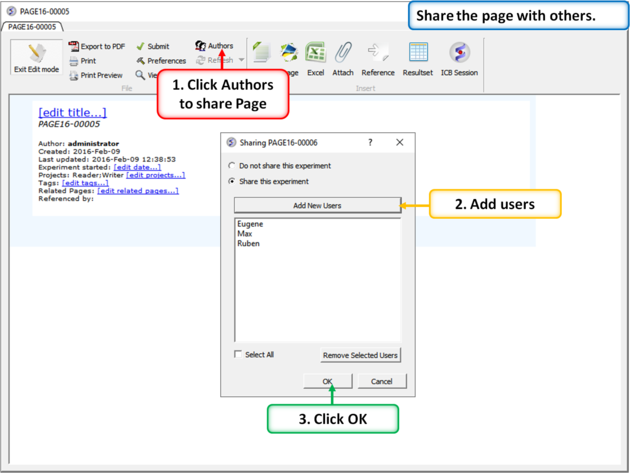Click the Authors icon to share page

[x=201, y=46]
